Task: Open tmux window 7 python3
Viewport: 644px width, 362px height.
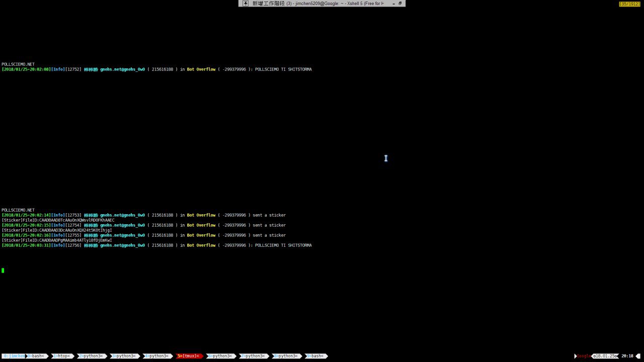Action: pos(254,356)
